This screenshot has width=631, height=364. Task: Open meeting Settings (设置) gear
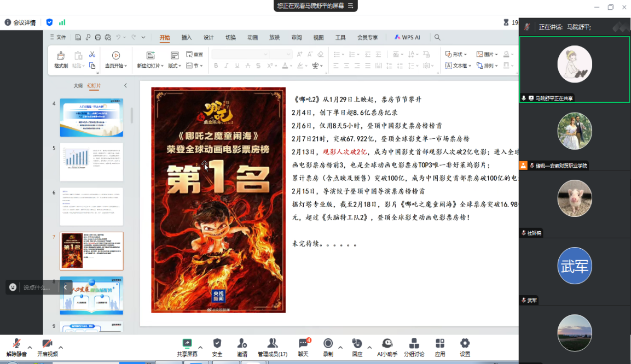(465, 347)
